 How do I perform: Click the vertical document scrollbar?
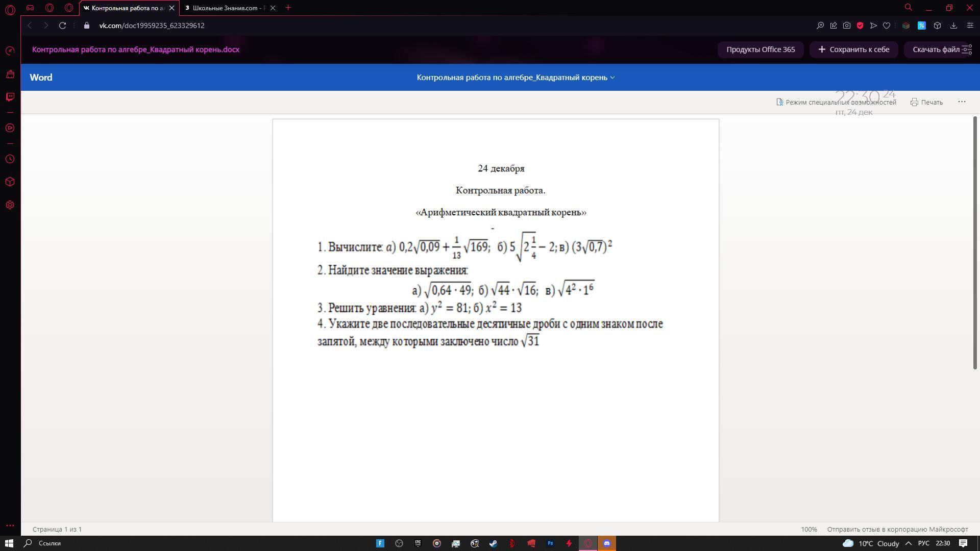[x=974, y=242]
